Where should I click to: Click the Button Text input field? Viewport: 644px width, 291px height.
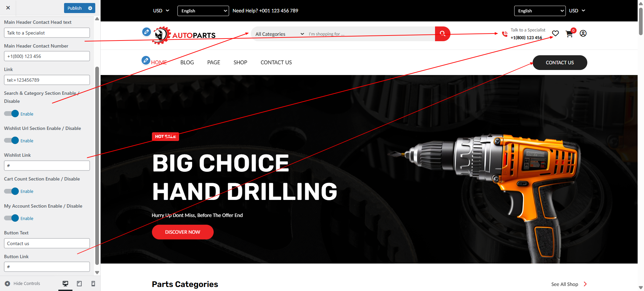(x=47, y=243)
